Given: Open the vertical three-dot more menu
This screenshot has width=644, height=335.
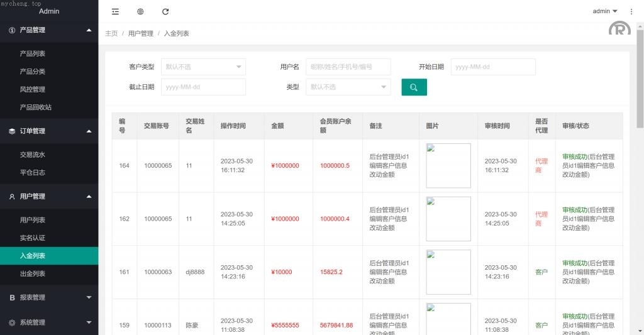Looking at the screenshot, I should pyautogui.click(x=631, y=11).
